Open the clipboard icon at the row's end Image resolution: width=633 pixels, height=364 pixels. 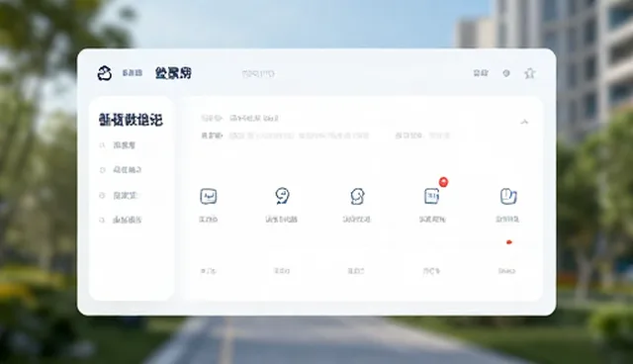(x=508, y=196)
